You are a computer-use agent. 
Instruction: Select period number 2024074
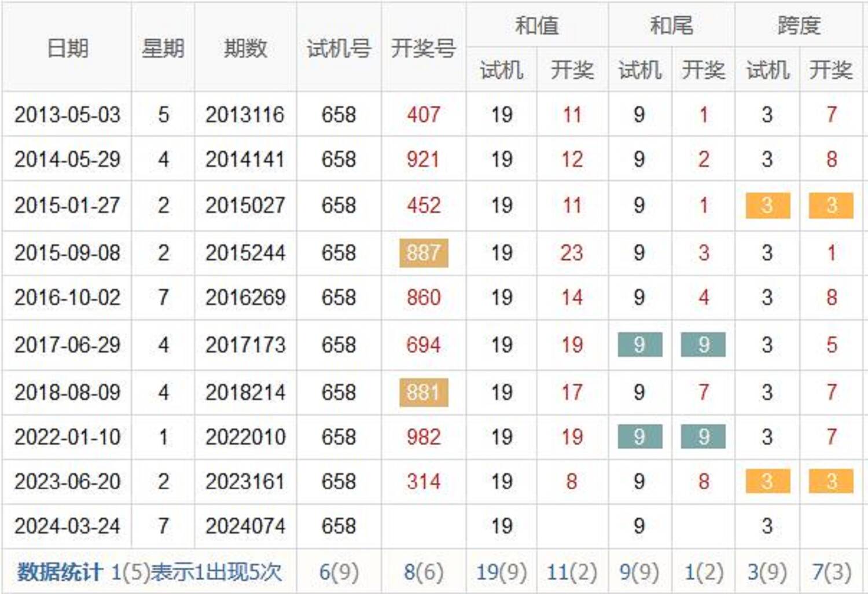point(245,526)
